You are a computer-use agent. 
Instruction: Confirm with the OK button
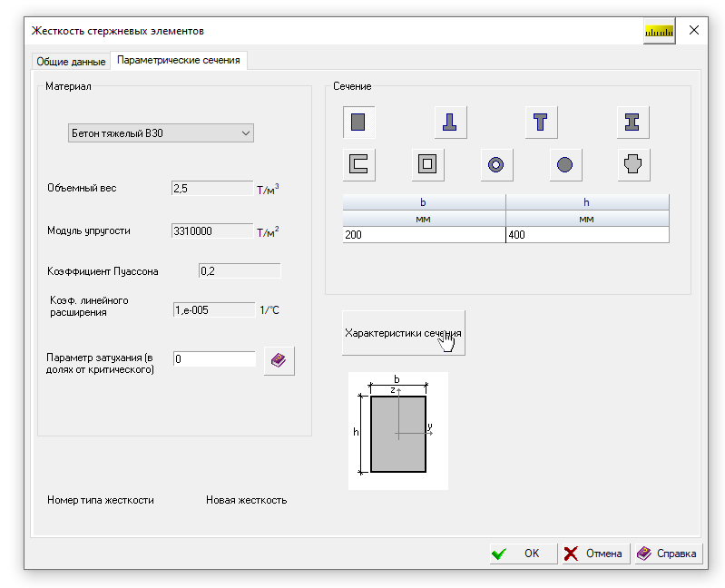point(524,554)
